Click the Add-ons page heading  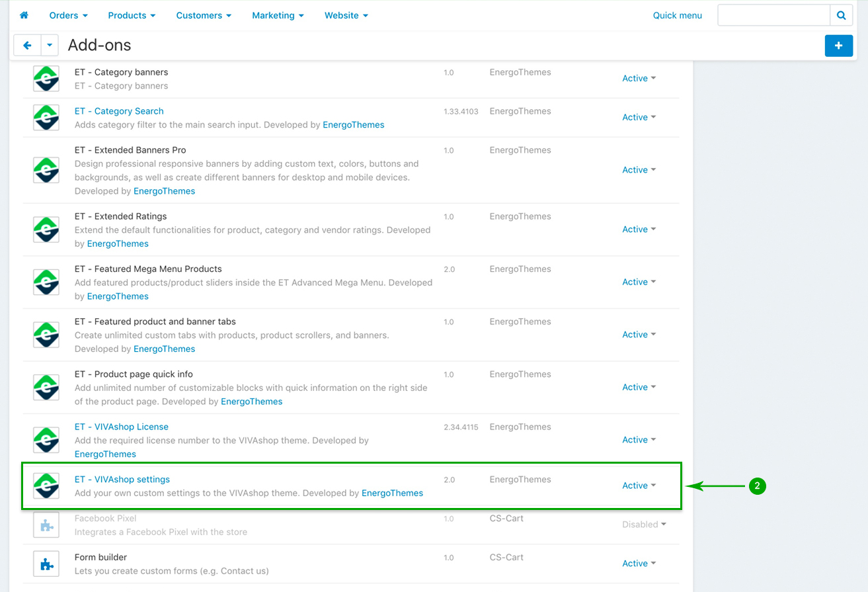(100, 45)
